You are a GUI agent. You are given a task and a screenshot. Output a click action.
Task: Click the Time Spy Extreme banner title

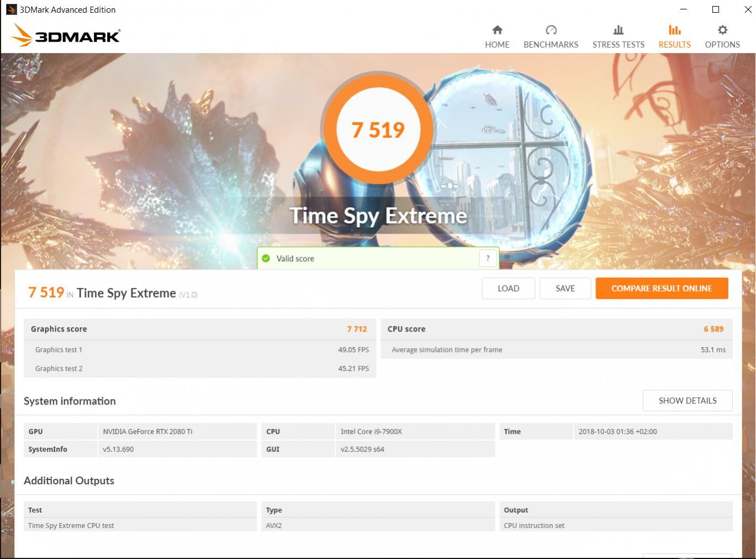pos(378,215)
